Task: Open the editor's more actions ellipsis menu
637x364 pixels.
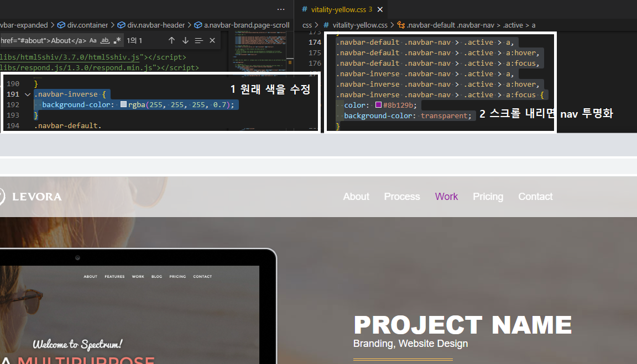Action: coord(281,9)
